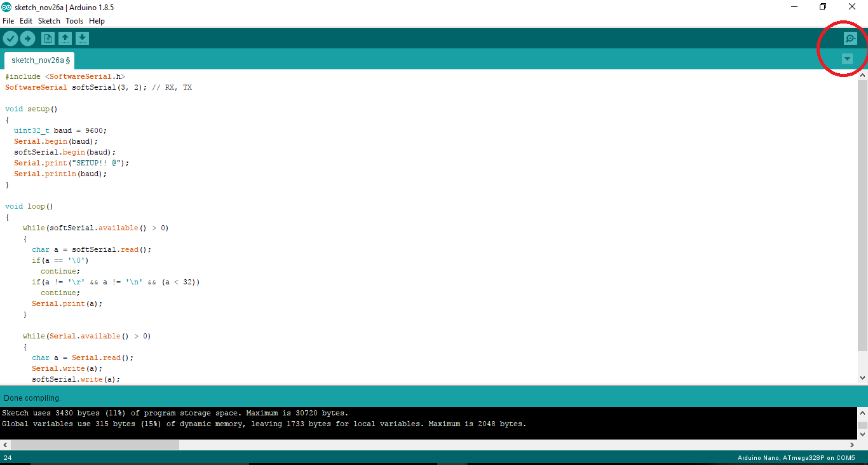The width and height of the screenshot is (868, 465).
Task: Click the Upload arrow icon
Action: pyautogui.click(x=27, y=38)
